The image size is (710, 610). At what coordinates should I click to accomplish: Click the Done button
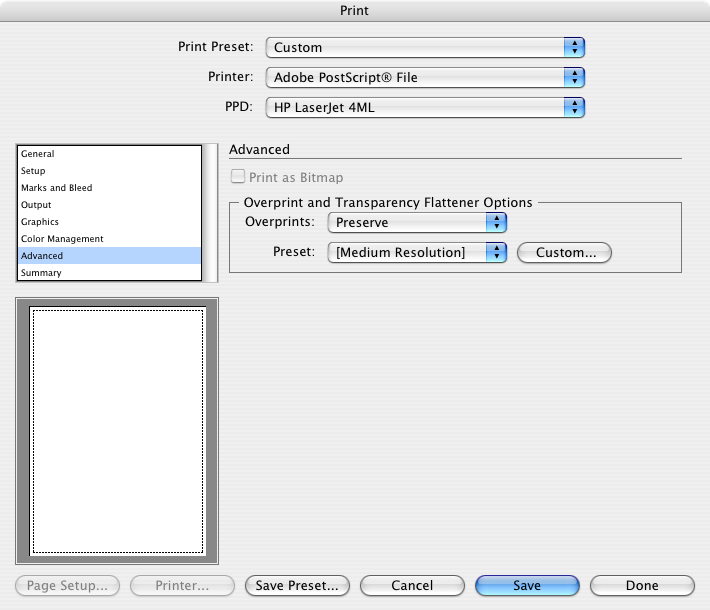(x=642, y=586)
